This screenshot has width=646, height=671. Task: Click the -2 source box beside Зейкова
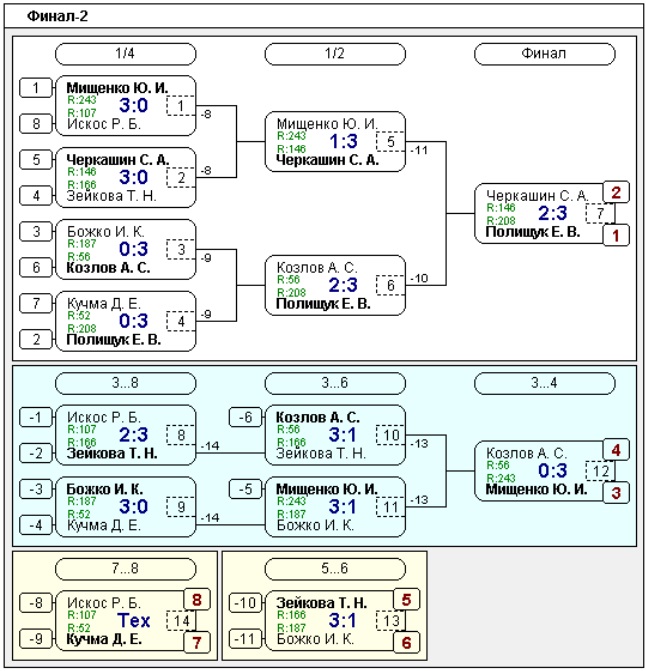click(36, 453)
